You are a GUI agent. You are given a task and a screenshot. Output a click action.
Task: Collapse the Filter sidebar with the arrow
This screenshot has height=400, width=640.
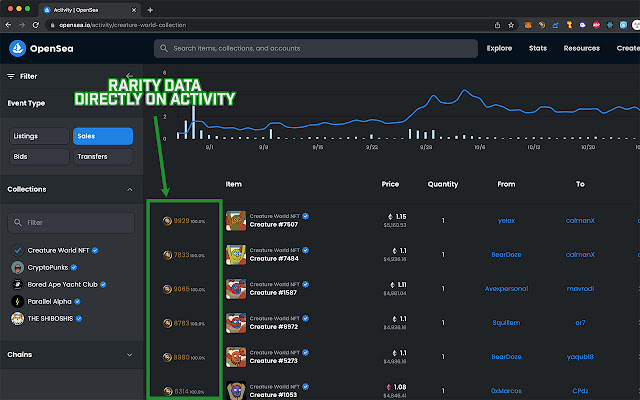point(128,75)
